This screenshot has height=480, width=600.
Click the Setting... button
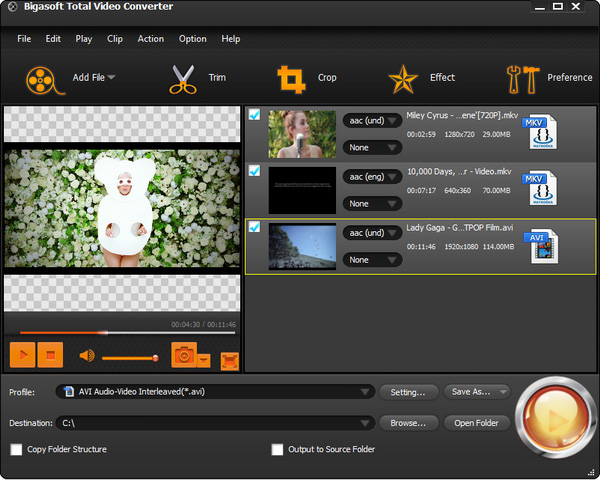(408, 392)
